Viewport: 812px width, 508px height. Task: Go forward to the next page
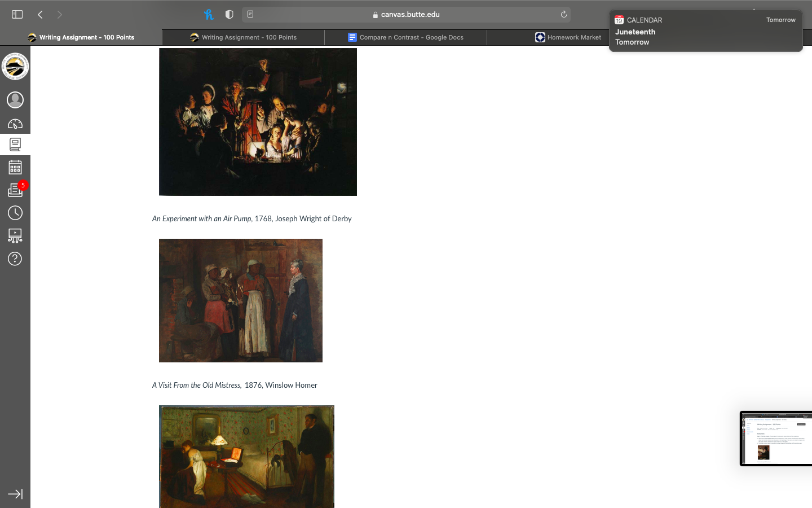pos(60,15)
